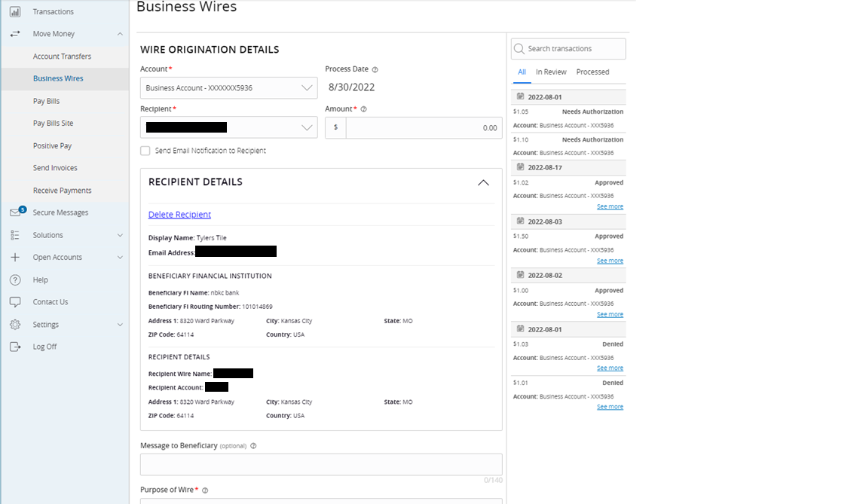Click the Delete Recipient link

click(179, 214)
